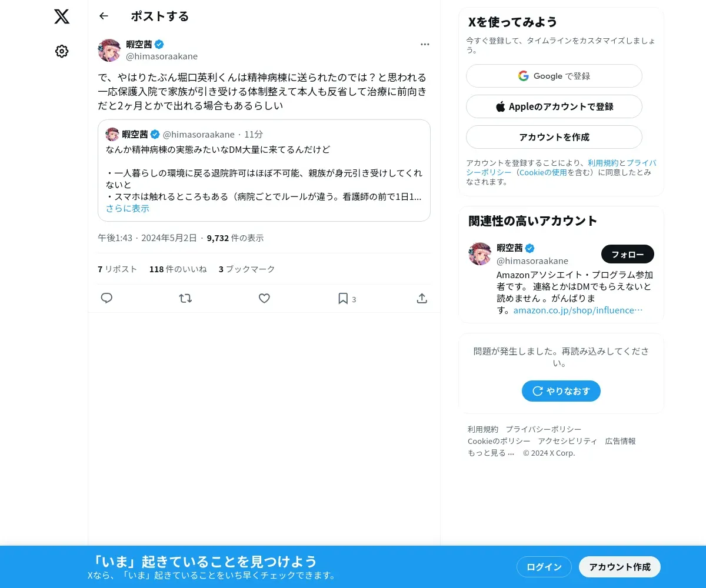Go back using the left arrow
Image resolution: width=706 pixels, height=588 pixels.
click(x=104, y=16)
